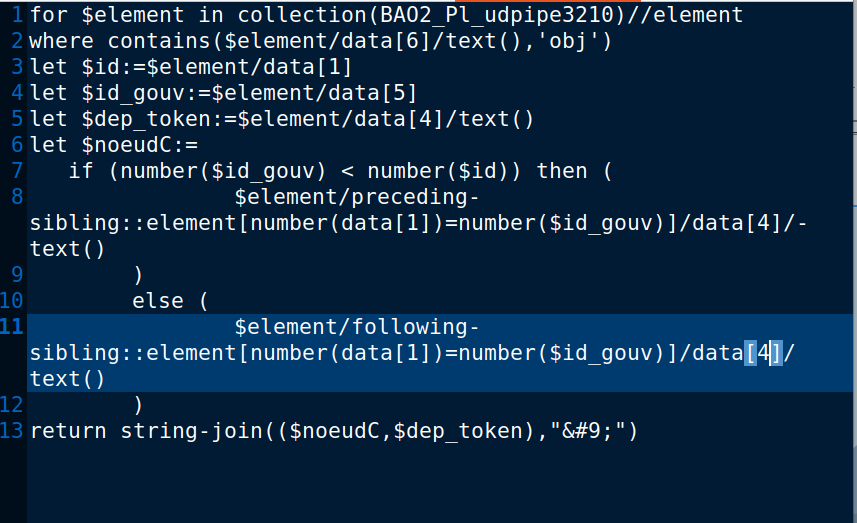This screenshot has height=523, width=857.
Task: Click the 'BAO2_Pl_udpipe3210' collection name
Action: point(497,15)
